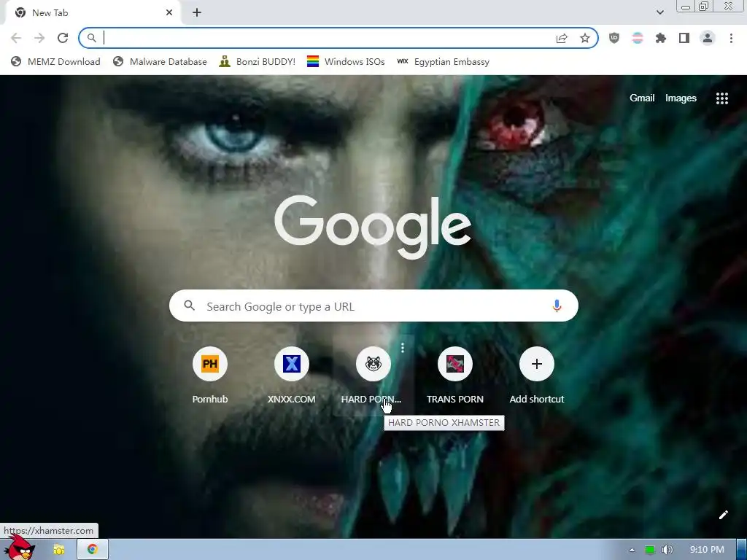Open MEMZ Download bookmark
Screen dimensions: 747x560
coord(55,61)
